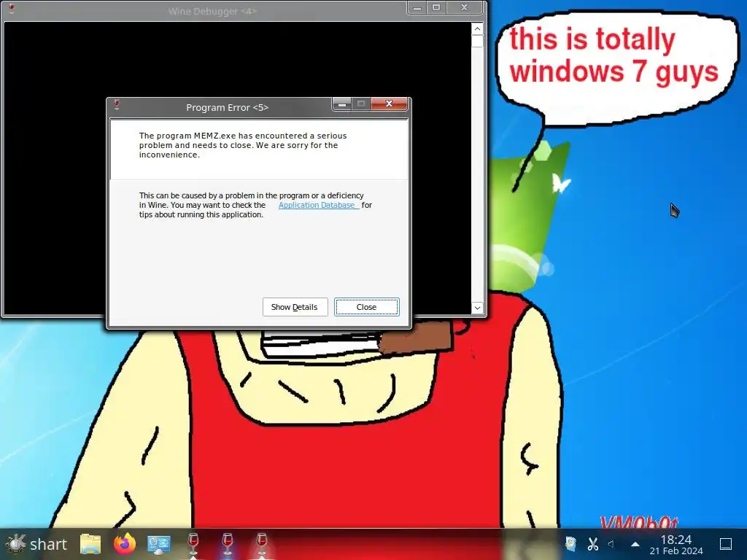
Task: Open the file manager from the taskbar
Action: coord(90,544)
